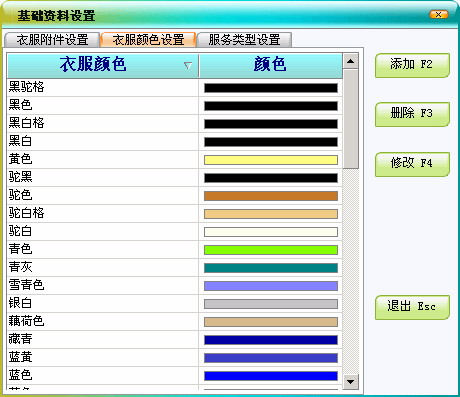Click the black swatch for 黑白格

[x=271, y=124]
